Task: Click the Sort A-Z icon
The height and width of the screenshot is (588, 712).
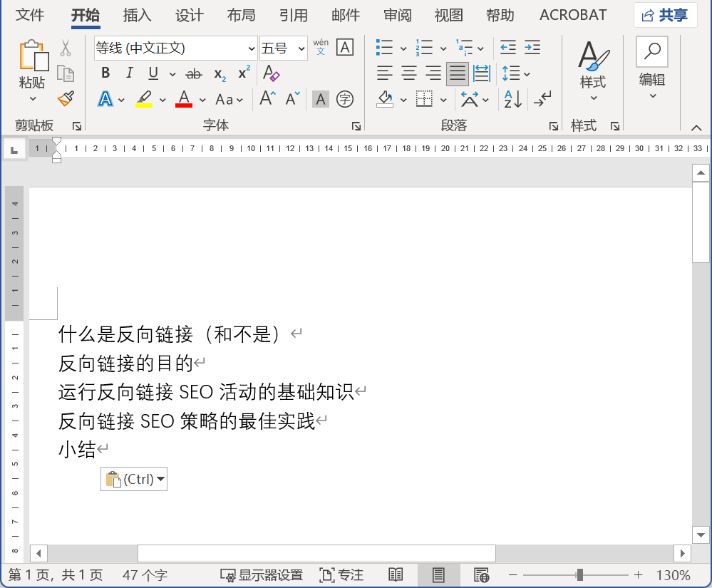Action: (x=512, y=99)
